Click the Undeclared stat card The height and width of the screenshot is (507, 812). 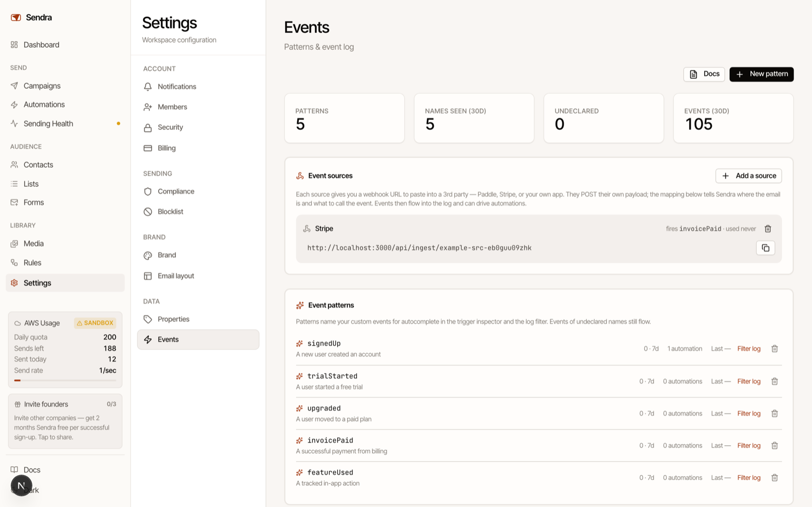click(604, 118)
